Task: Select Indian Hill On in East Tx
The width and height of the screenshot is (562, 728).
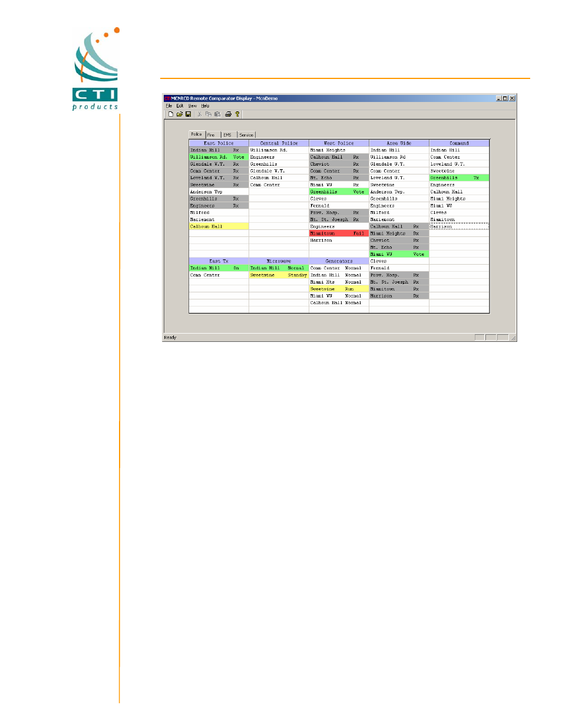Action: click(x=219, y=268)
